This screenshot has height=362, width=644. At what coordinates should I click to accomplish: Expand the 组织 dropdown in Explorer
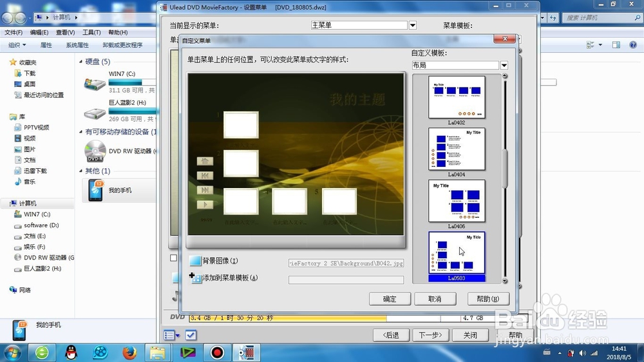point(17,45)
